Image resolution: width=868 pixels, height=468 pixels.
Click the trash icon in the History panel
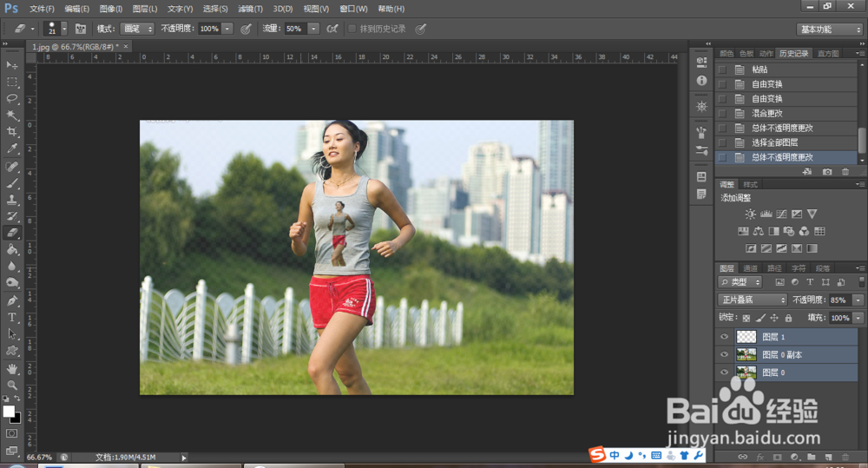845,172
